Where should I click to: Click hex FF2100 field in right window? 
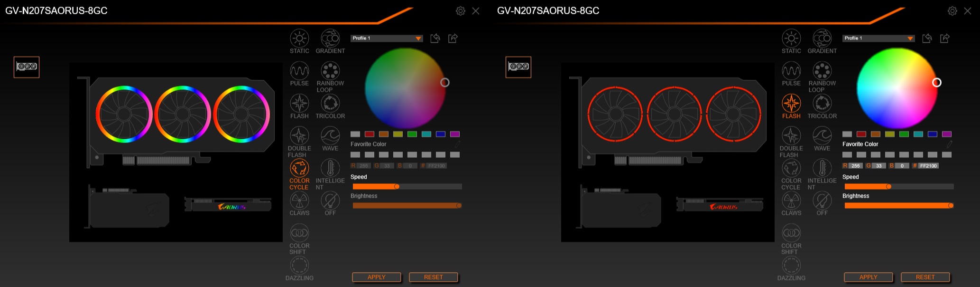tap(928, 166)
